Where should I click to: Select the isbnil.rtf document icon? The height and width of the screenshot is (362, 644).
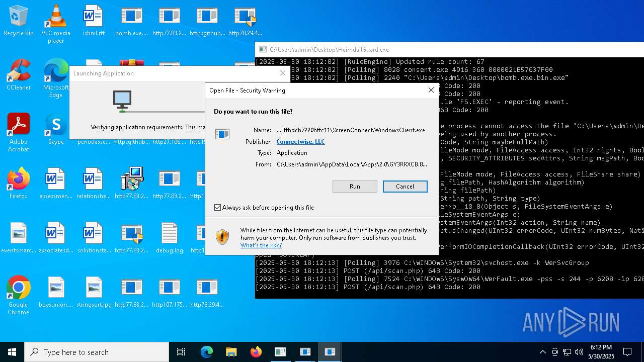[x=94, y=21]
